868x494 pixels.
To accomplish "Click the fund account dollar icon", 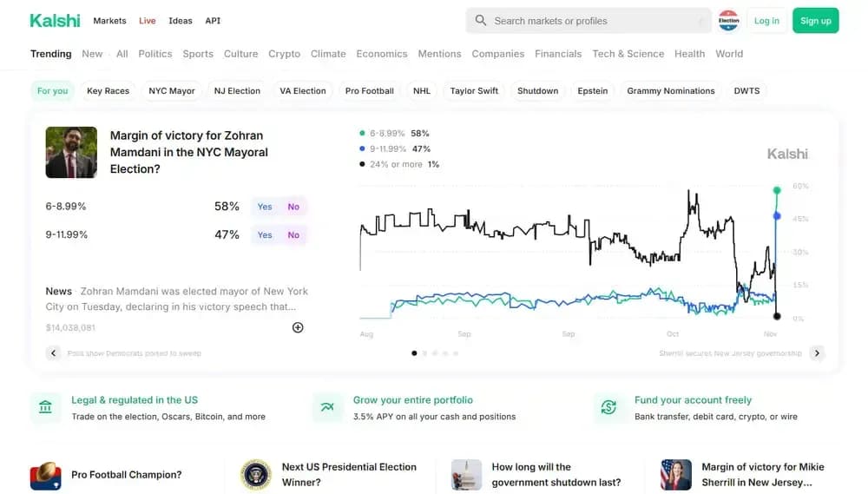I will tap(608, 407).
